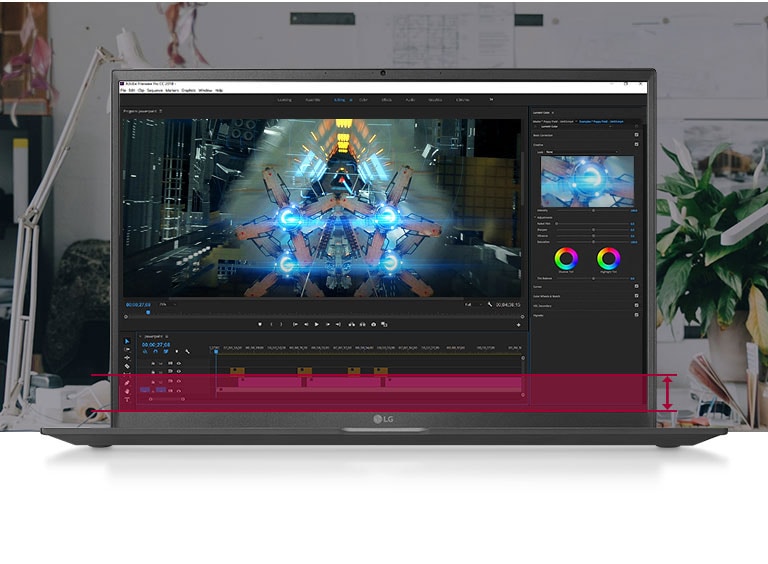Open the timeline wrench settings icon
The height and width of the screenshot is (564, 768).
coord(187,351)
